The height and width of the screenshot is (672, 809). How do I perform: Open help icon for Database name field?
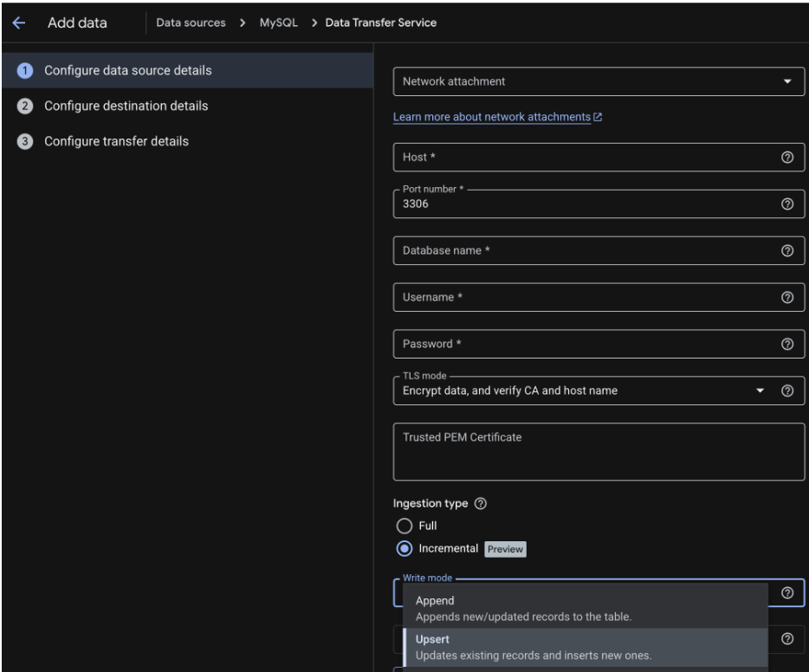pyautogui.click(x=786, y=250)
